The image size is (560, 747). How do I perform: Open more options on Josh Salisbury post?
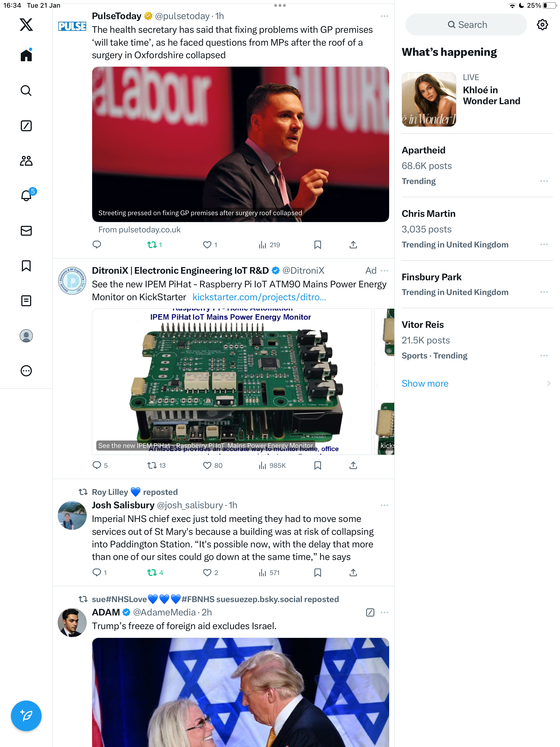pyautogui.click(x=384, y=505)
